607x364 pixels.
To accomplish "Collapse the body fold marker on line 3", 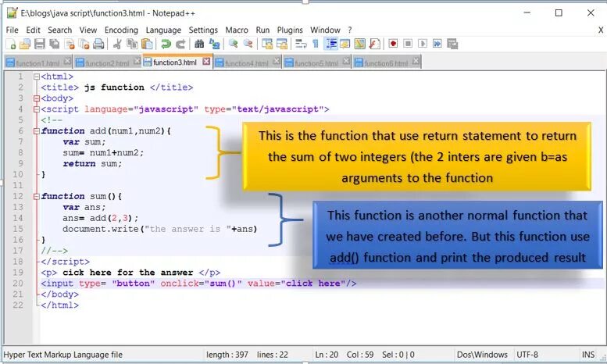I will pyautogui.click(x=37, y=98).
